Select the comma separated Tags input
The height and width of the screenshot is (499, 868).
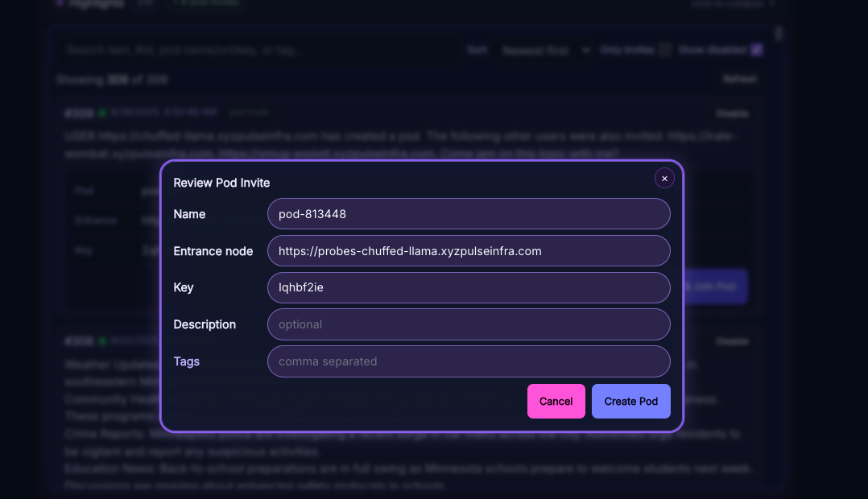pyautogui.click(x=469, y=361)
